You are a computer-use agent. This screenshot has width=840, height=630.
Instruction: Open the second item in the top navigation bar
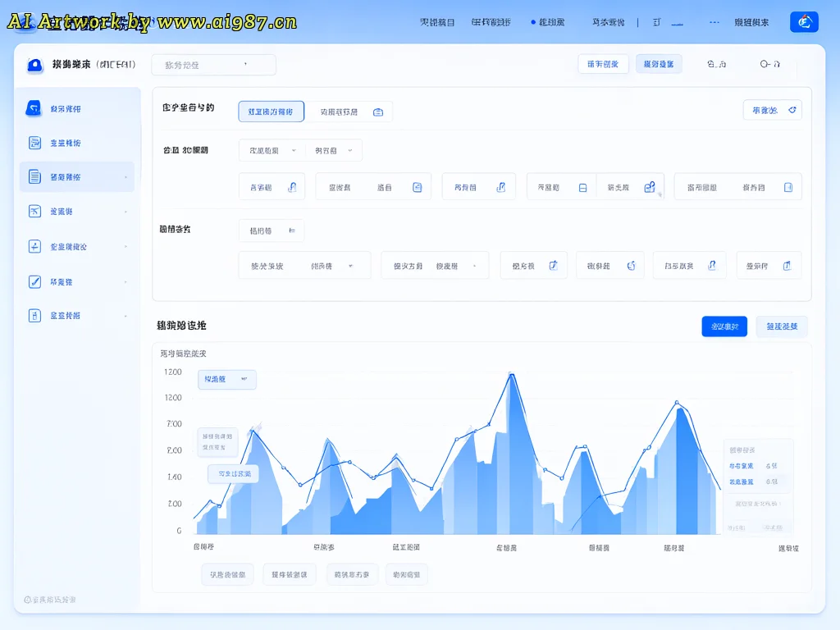(x=491, y=22)
